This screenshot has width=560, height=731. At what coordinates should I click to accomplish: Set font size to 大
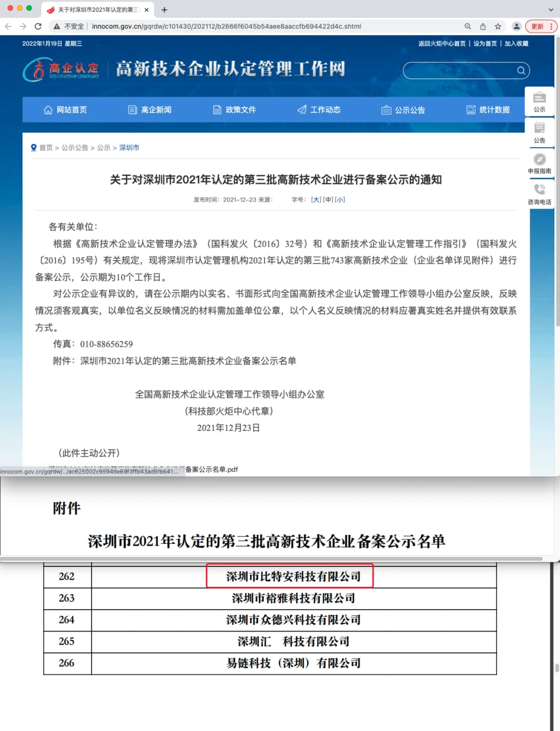pos(316,199)
